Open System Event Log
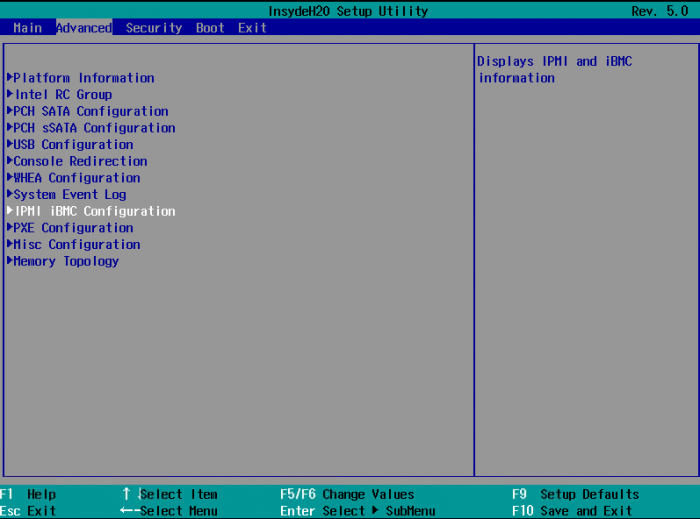700x519 pixels. (69, 195)
